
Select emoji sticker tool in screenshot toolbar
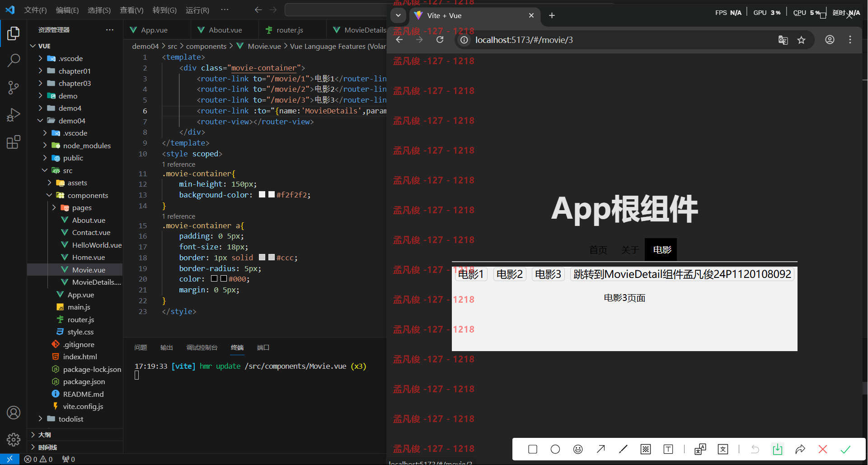pyautogui.click(x=578, y=449)
